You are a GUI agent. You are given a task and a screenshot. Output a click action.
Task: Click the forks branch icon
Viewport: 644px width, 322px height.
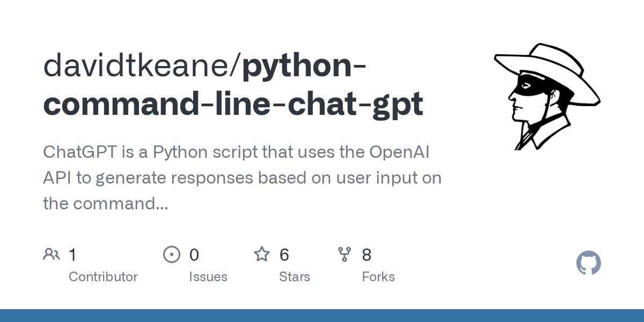(x=344, y=254)
